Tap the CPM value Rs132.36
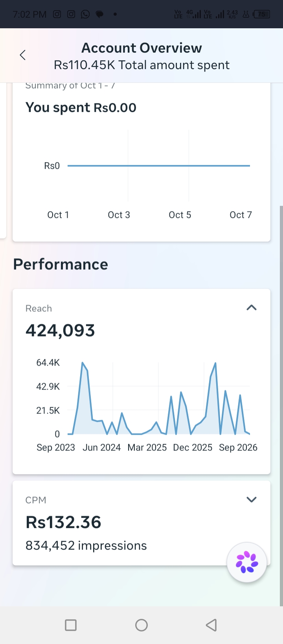This screenshot has height=644, width=283. click(63, 522)
